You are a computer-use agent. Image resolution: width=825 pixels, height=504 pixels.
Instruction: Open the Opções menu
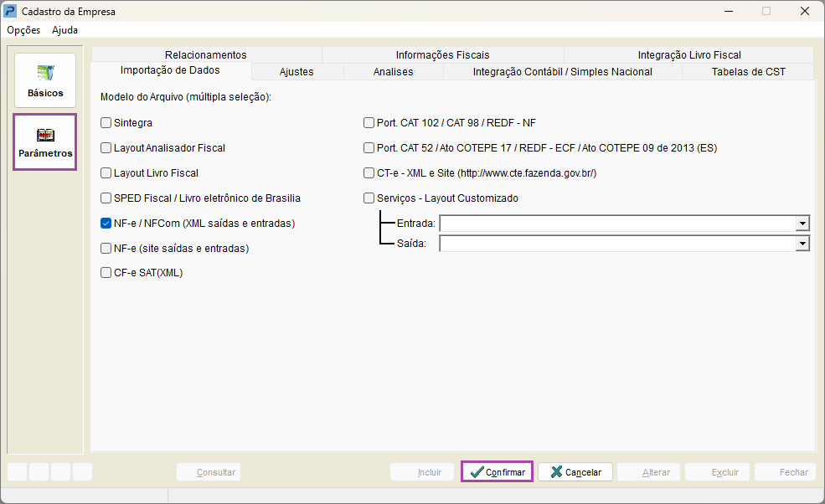tap(23, 30)
